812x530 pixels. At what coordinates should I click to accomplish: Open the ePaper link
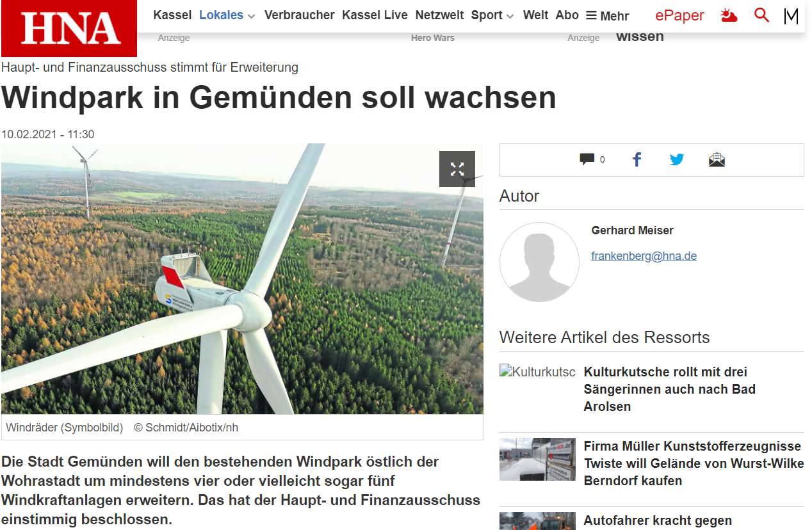coord(679,15)
